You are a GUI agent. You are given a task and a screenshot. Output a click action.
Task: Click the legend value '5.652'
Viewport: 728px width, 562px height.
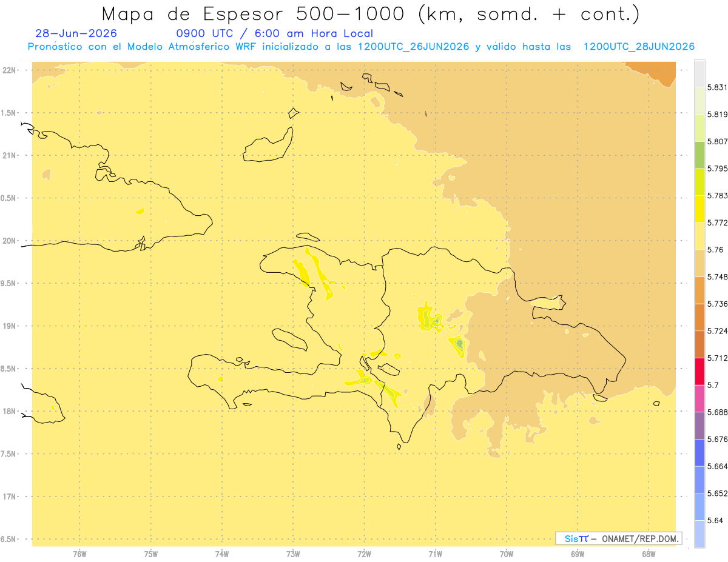click(718, 493)
